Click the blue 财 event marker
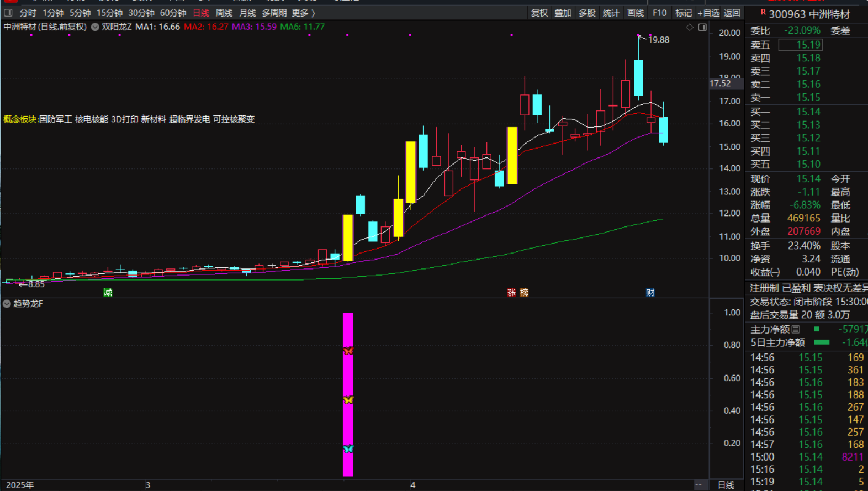The width and height of the screenshot is (868, 491). click(x=650, y=292)
